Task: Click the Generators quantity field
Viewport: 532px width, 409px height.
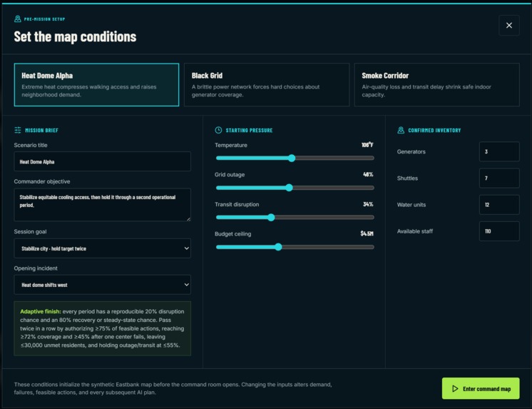Action: click(499, 151)
